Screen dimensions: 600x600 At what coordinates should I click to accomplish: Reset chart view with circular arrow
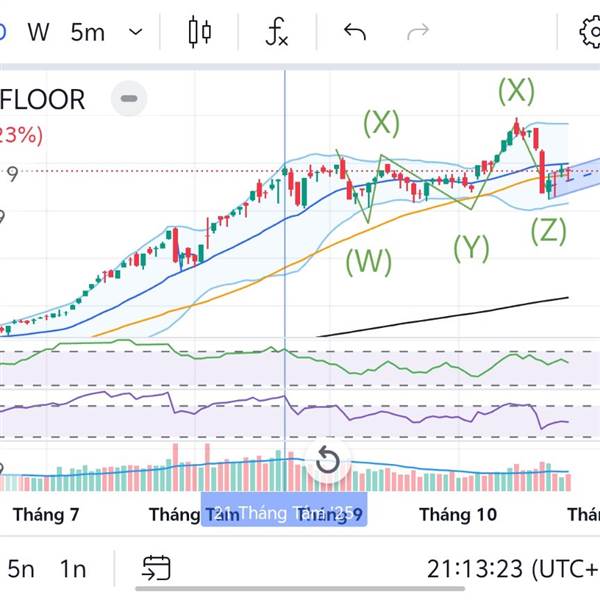point(327,461)
